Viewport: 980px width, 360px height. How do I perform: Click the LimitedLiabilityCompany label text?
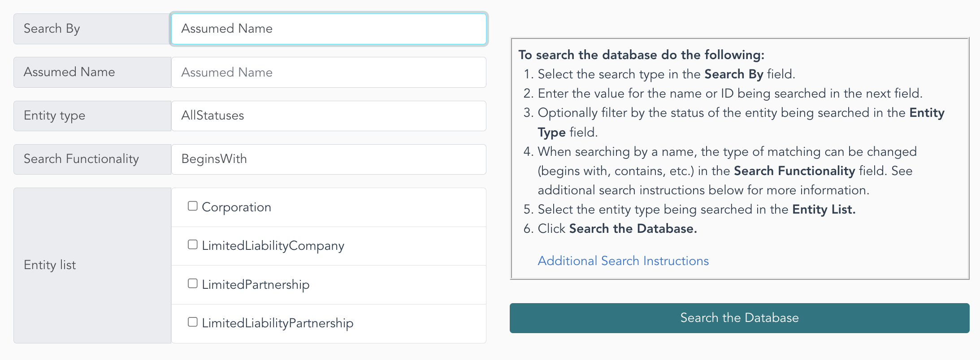pos(273,246)
